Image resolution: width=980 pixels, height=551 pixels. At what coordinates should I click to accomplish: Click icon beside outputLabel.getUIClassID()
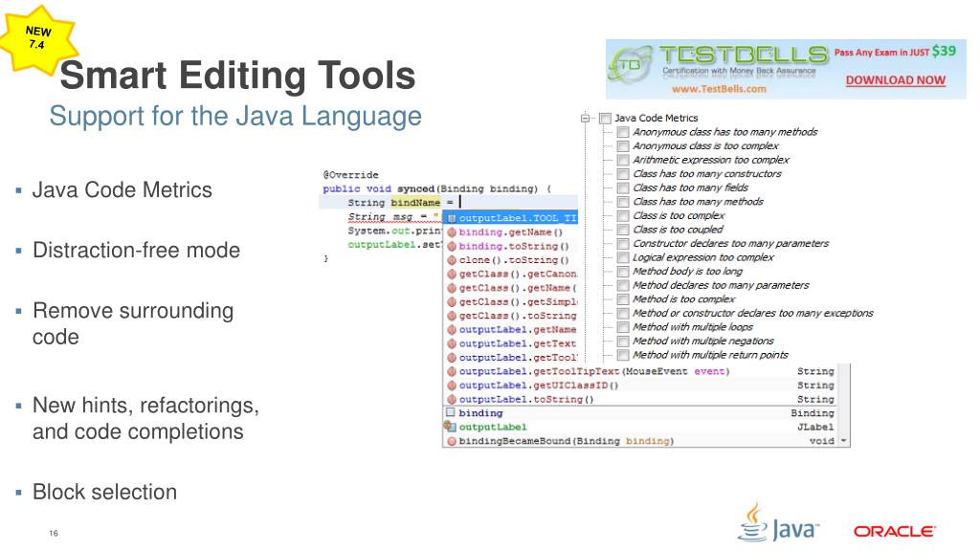click(x=452, y=386)
